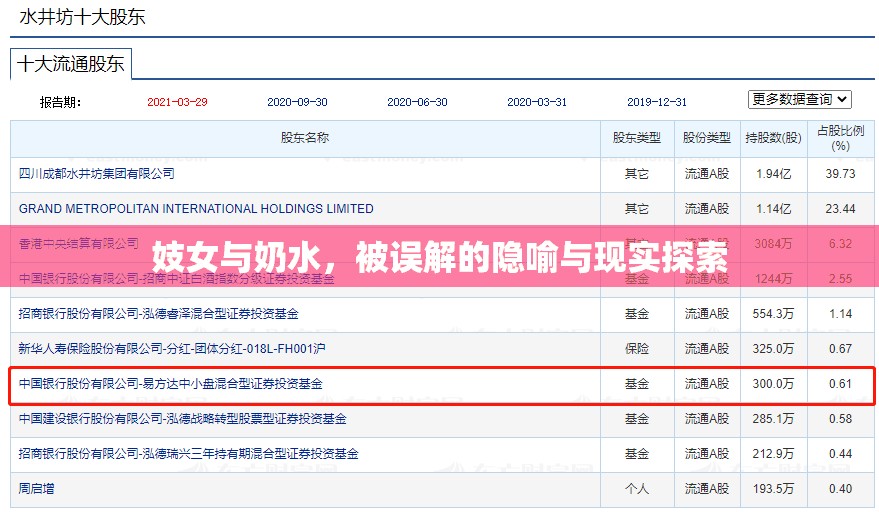879x512 pixels.
Task: Click the 0.67 percentage cell
Action: (x=840, y=349)
